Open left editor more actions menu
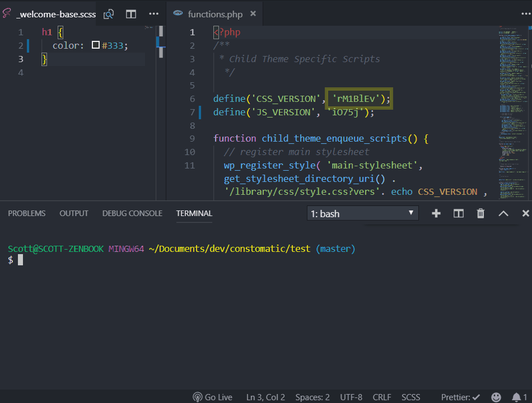532x403 pixels. click(x=153, y=14)
